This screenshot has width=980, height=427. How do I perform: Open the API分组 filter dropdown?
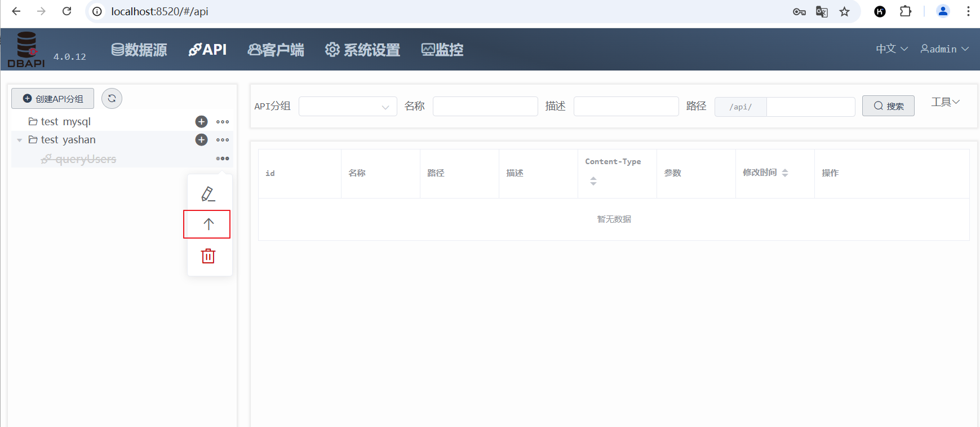coord(348,107)
